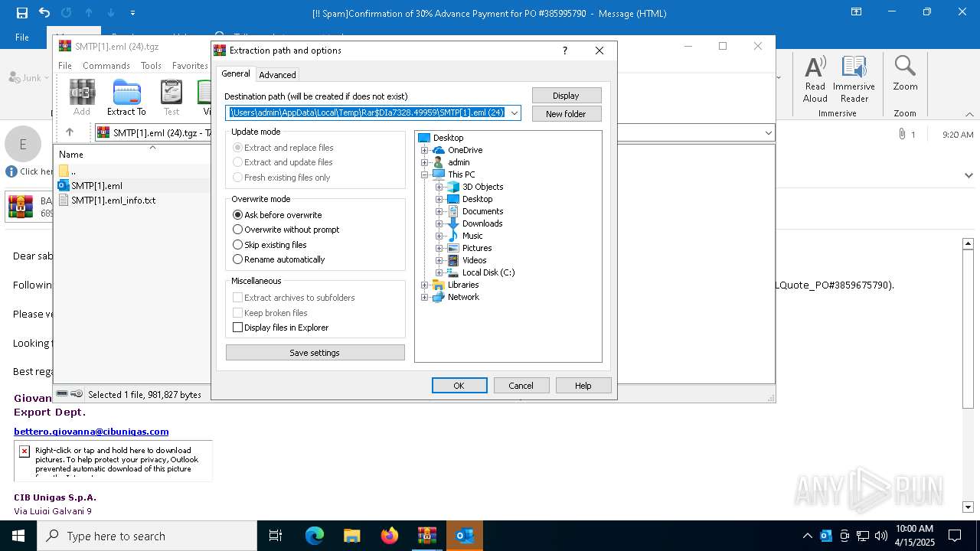Expand the Documents tree node
The image size is (980, 551).
coord(439,211)
